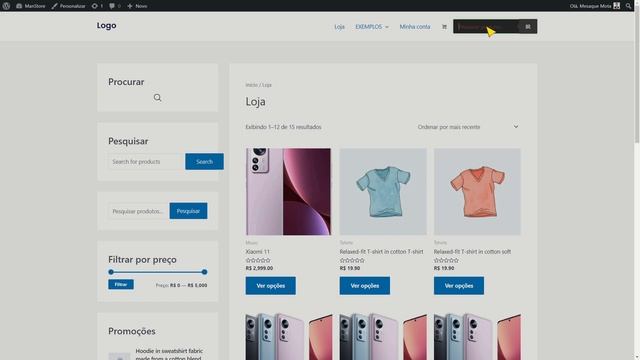Click the Loja page heading

[256, 101]
